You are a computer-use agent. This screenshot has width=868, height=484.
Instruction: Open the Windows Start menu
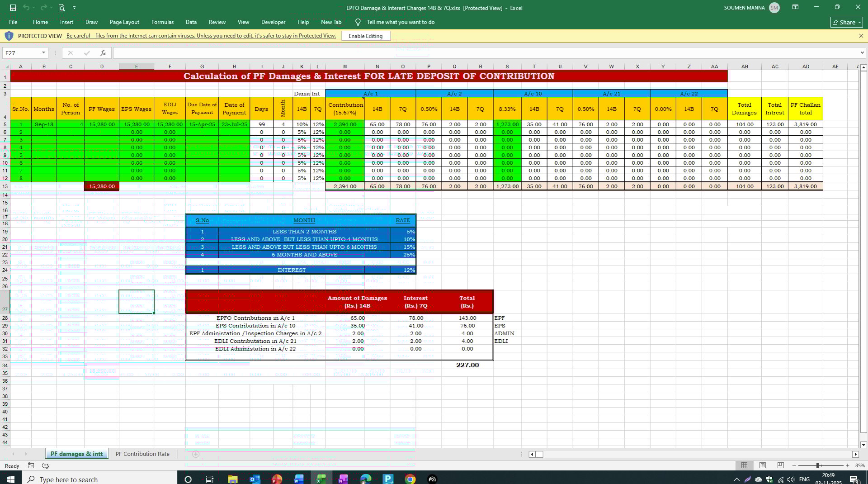[10, 479]
